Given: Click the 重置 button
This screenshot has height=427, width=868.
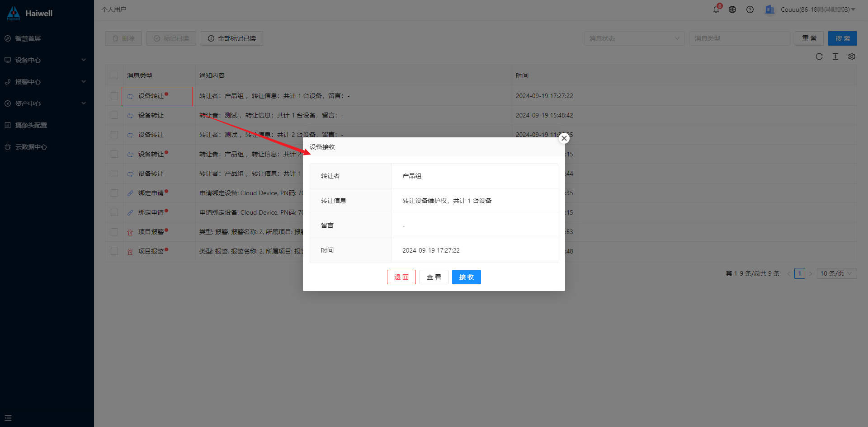Looking at the screenshot, I should tap(809, 38).
